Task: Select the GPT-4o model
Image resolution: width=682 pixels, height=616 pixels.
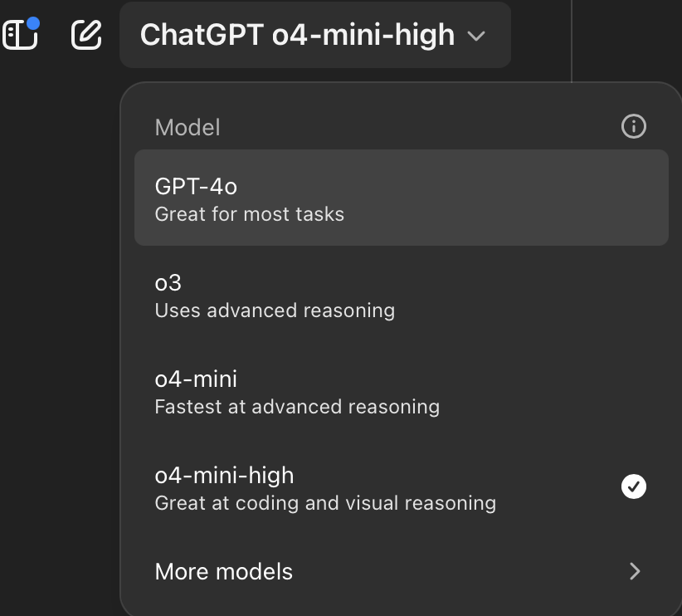Action: point(401,198)
